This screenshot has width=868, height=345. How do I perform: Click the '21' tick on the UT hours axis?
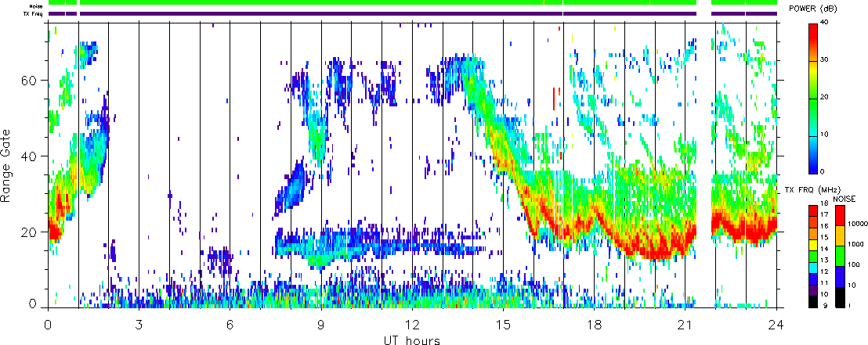tap(685, 324)
